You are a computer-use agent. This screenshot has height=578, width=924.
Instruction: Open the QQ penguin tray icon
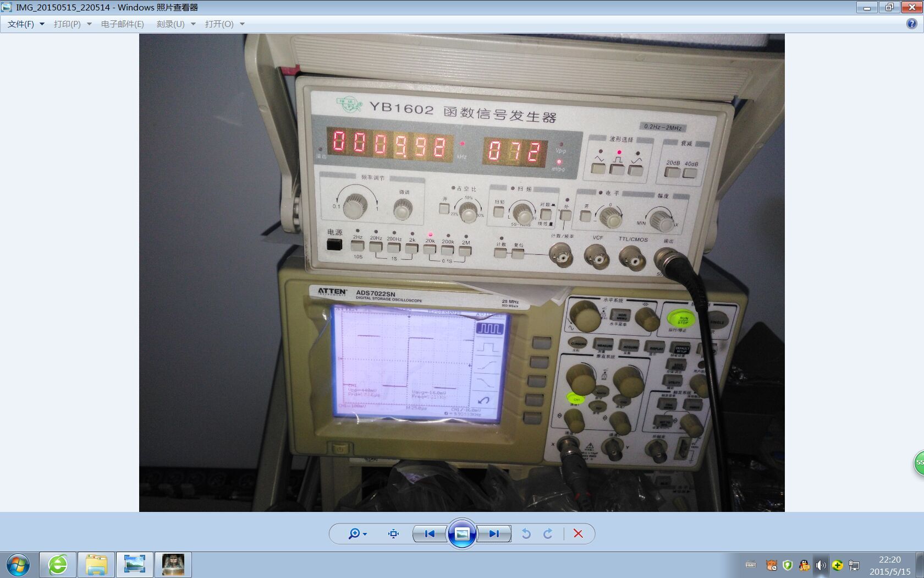tap(804, 565)
